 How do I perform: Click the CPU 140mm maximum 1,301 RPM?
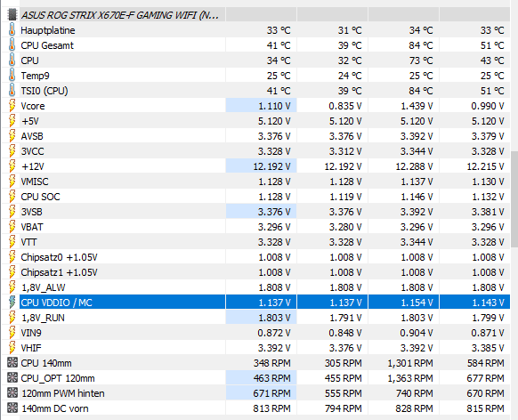410,363
